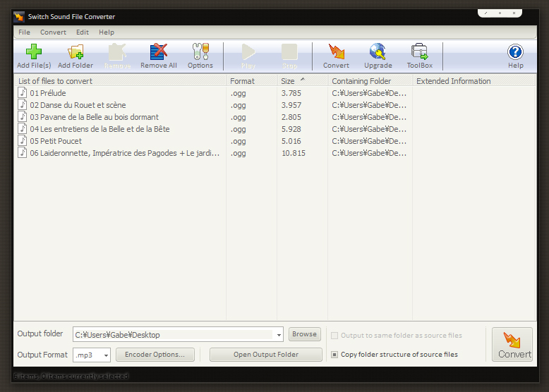Click the Add File(s) green plus icon
The image size is (549, 392).
coord(34,51)
